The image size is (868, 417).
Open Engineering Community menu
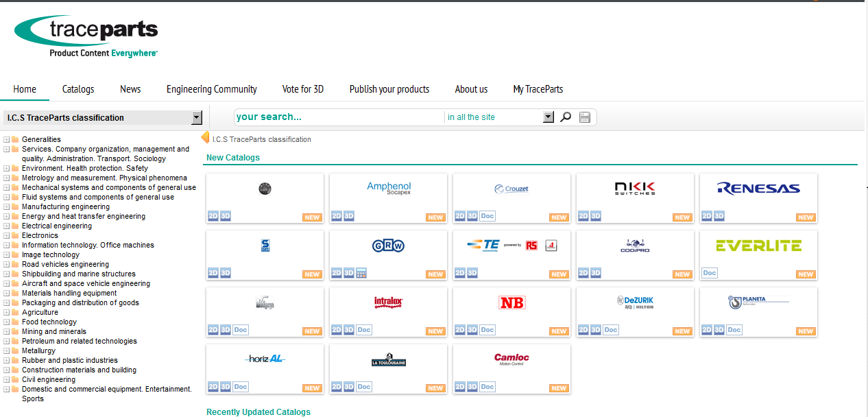pyautogui.click(x=212, y=89)
